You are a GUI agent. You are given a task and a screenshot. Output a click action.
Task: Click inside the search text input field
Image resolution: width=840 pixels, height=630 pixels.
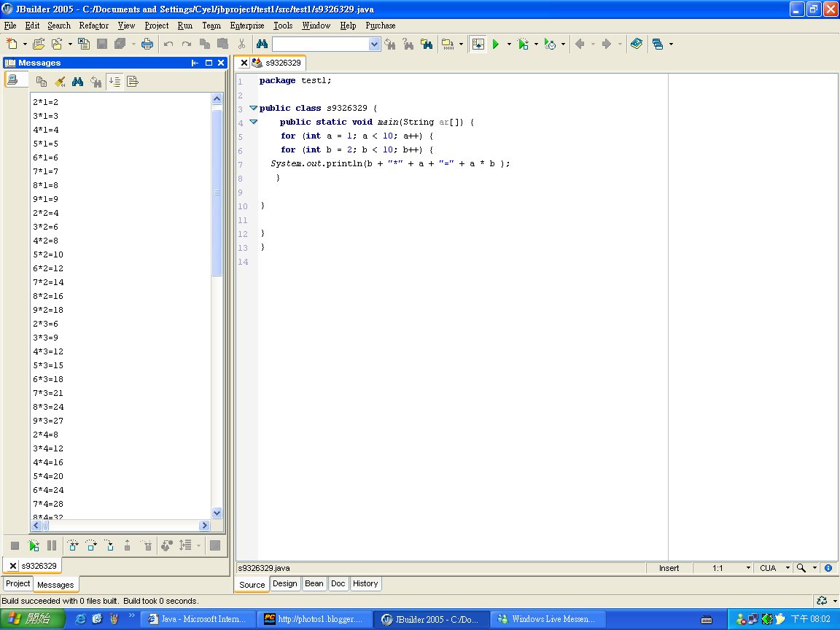pyautogui.click(x=320, y=44)
